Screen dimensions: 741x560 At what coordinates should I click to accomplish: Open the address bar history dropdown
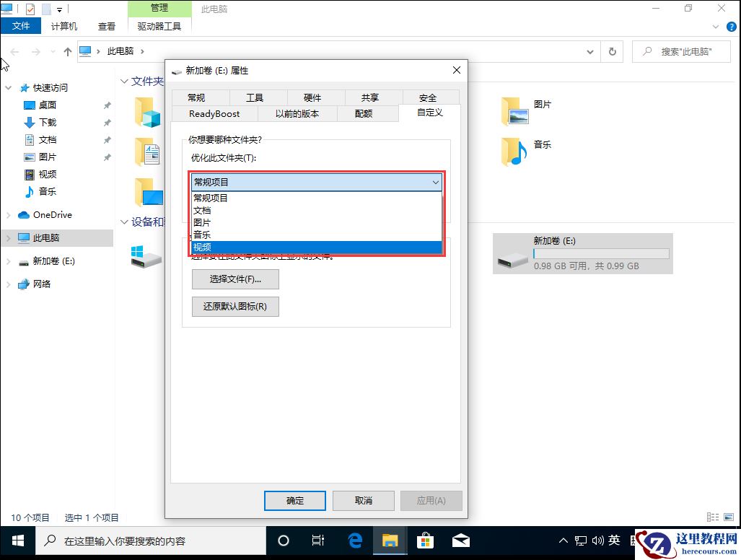click(589, 51)
